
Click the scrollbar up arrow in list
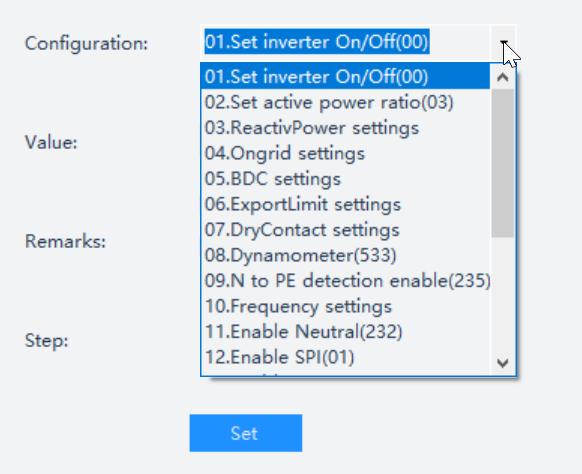[503, 77]
